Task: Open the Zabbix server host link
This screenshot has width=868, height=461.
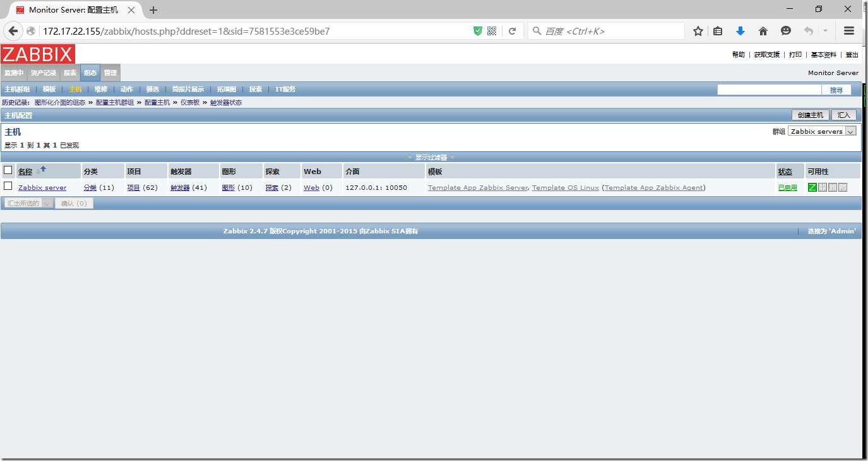Action: tap(42, 188)
